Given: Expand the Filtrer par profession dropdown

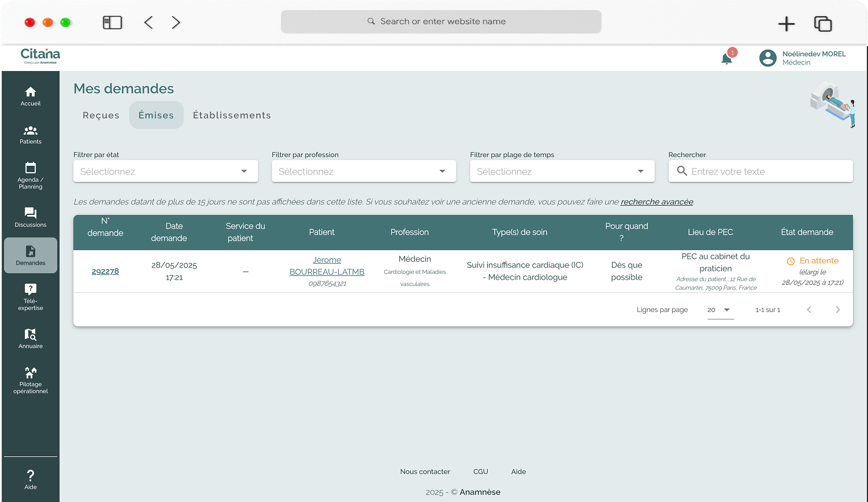Looking at the screenshot, I should [364, 171].
